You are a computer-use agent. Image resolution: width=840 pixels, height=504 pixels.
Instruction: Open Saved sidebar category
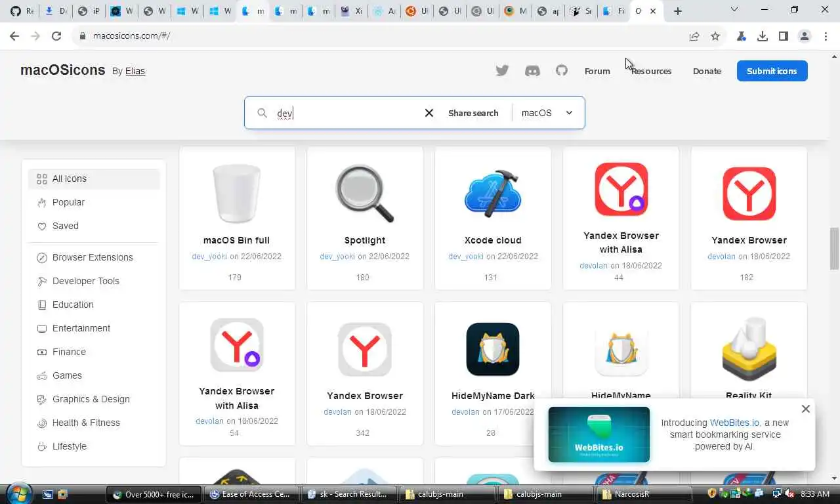click(x=94, y=226)
